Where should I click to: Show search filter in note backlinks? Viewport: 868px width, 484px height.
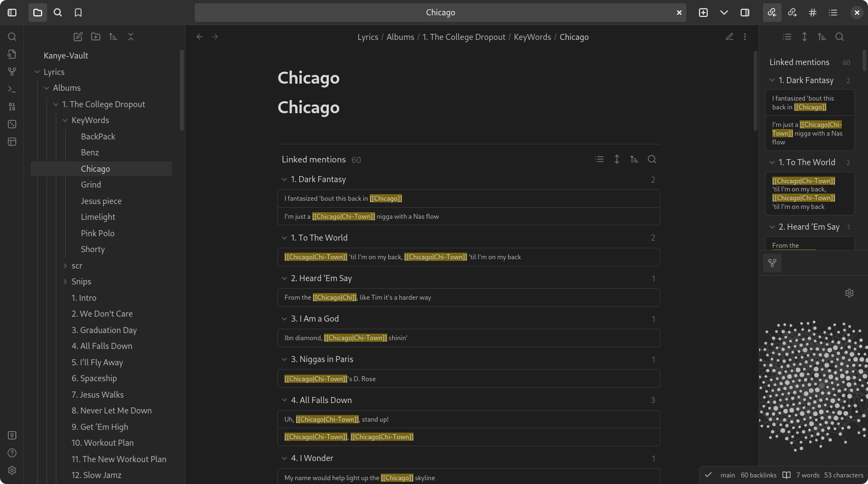pos(652,159)
